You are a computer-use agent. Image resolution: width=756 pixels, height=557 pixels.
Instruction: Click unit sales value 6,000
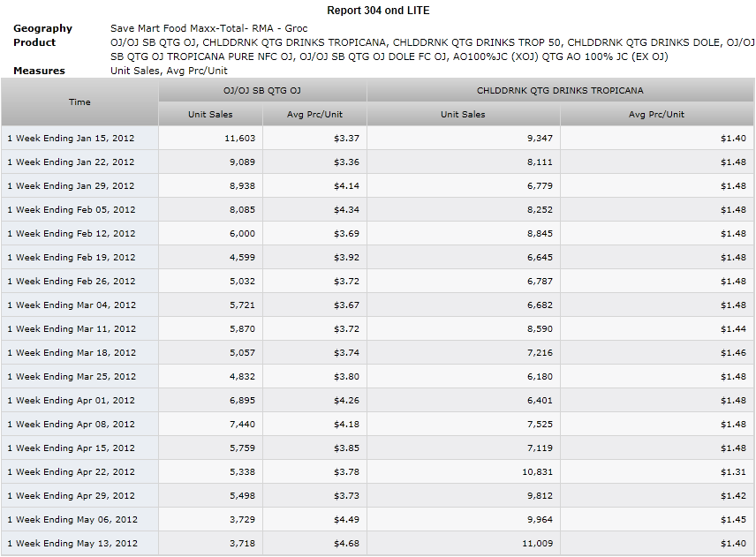coord(242,234)
